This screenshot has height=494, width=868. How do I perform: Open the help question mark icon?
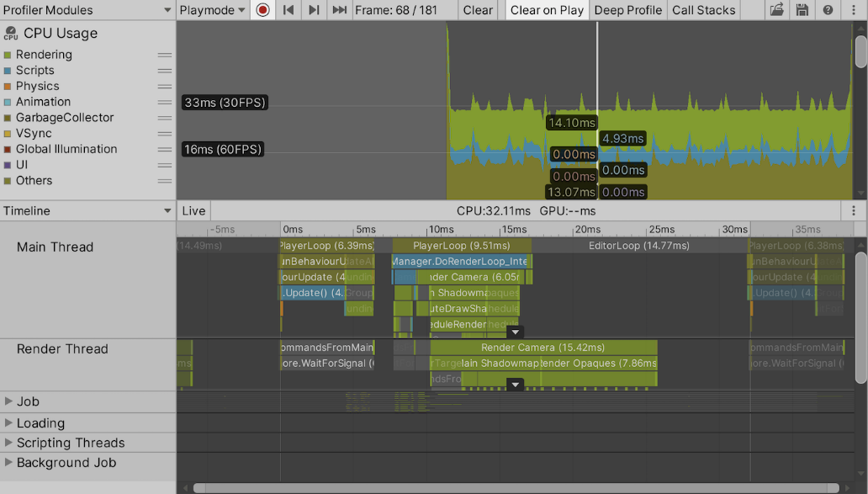click(828, 10)
